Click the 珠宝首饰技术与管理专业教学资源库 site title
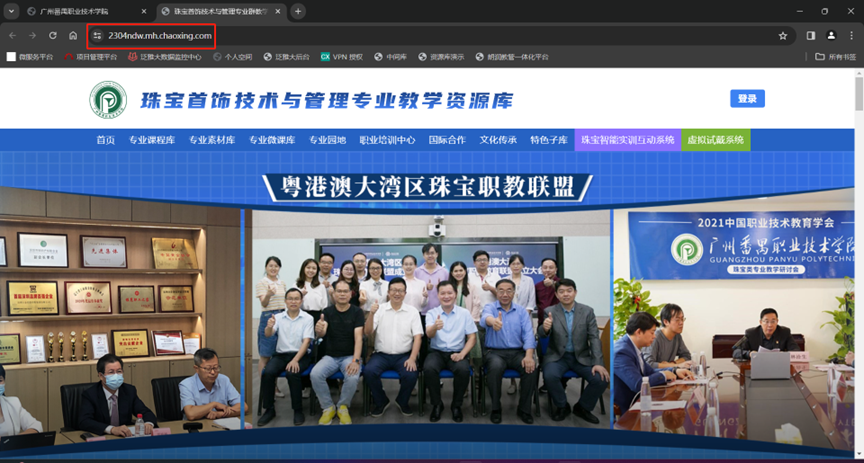The height and width of the screenshot is (463, 864). point(327,101)
